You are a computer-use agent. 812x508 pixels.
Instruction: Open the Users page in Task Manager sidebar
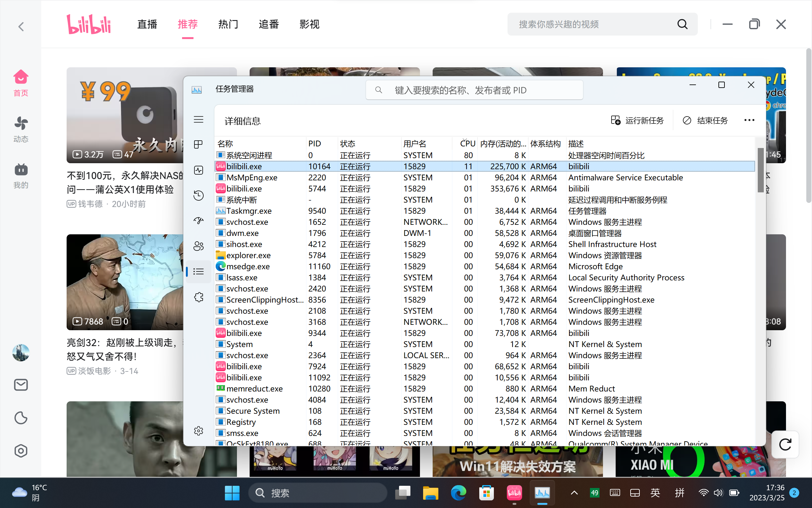point(198,246)
